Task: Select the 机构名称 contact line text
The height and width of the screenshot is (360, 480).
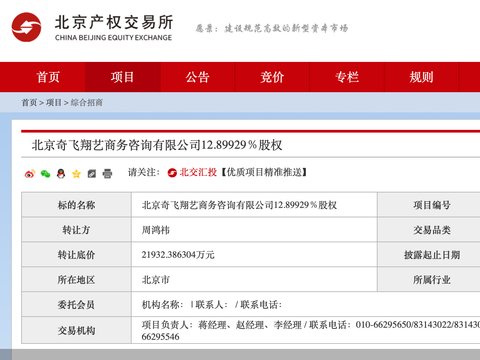Action: (212, 304)
